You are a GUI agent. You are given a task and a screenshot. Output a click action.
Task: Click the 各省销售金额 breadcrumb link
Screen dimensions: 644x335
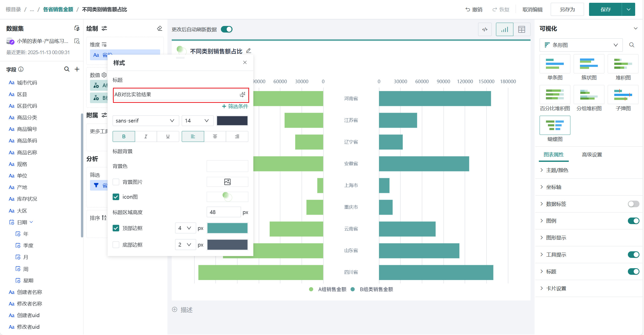58,10
